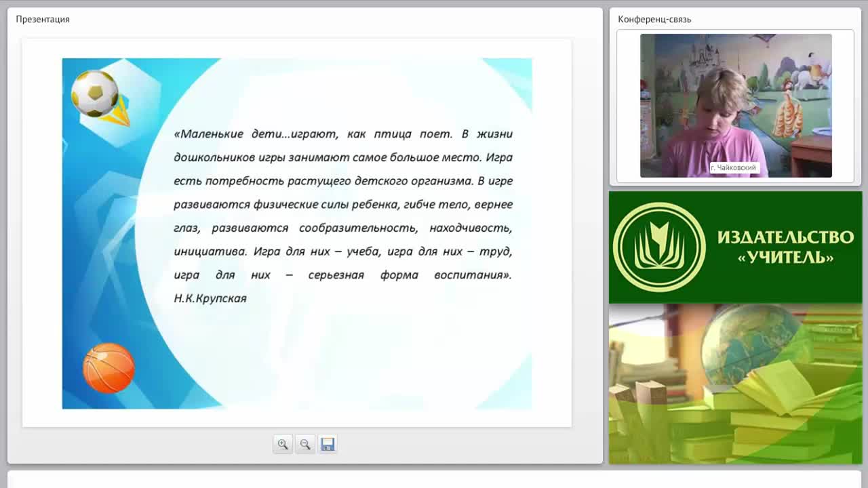
Task: Click the ИЗДАТЕЛЬСТВО «УЧИТЕЛЬ» banner text
Action: 785,247
